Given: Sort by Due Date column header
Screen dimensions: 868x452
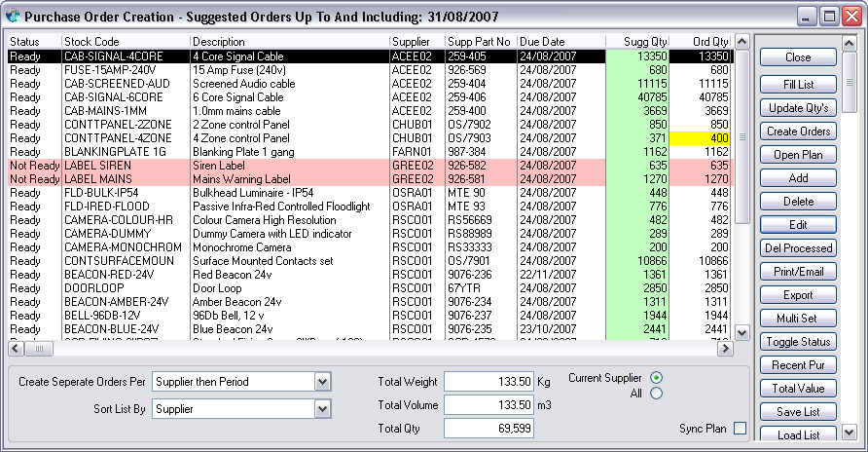Looking at the screenshot, I should [x=561, y=42].
